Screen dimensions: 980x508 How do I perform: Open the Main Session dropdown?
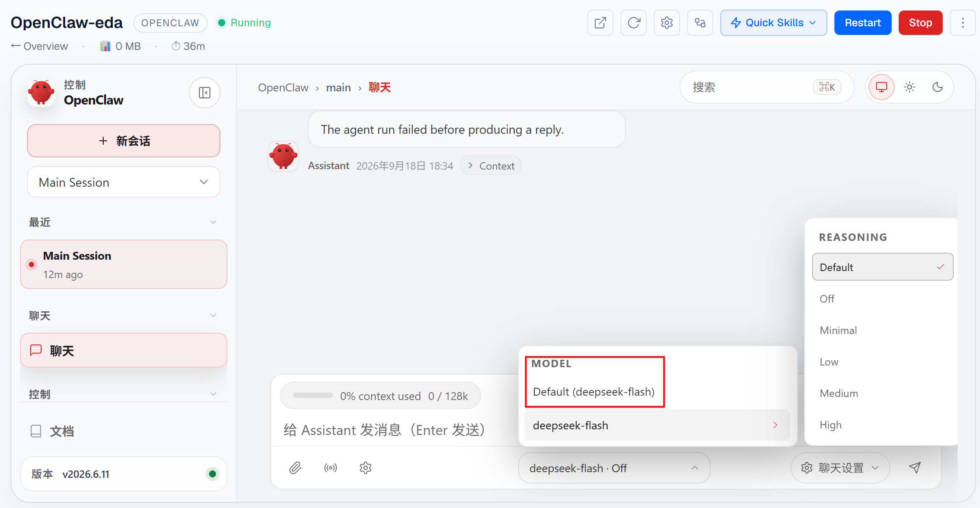(x=124, y=182)
